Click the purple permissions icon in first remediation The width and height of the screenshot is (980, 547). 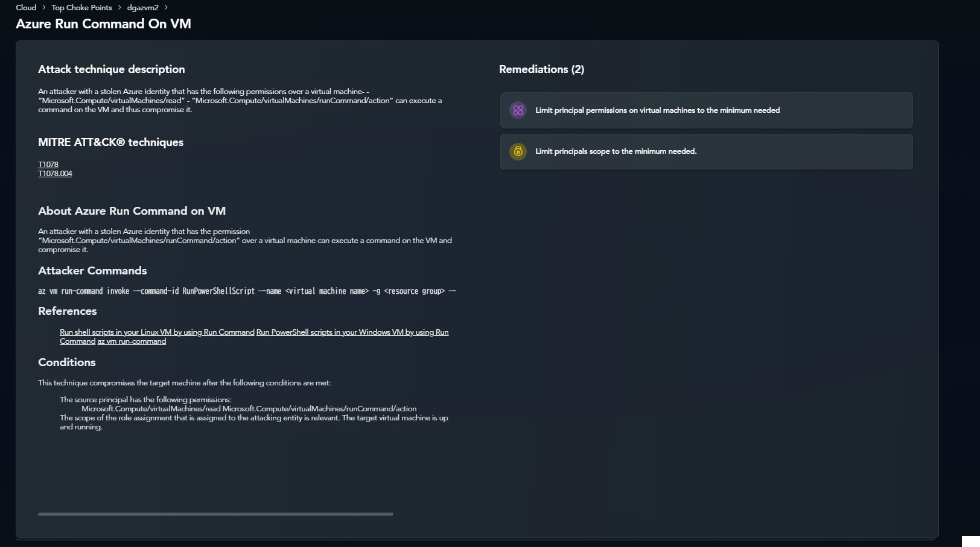pos(518,110)
